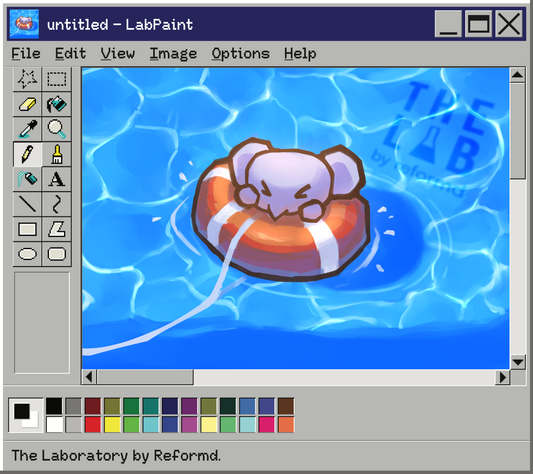Pick the Polygon shape tool

point(56,229)
